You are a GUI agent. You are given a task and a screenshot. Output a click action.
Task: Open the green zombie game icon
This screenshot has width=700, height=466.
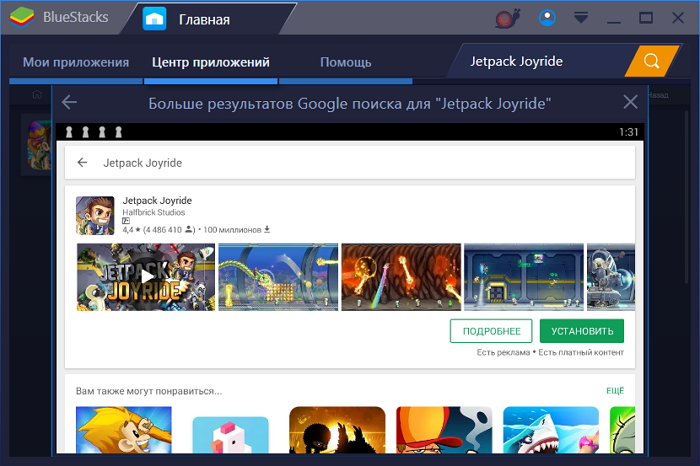click(x=622, y=430)
